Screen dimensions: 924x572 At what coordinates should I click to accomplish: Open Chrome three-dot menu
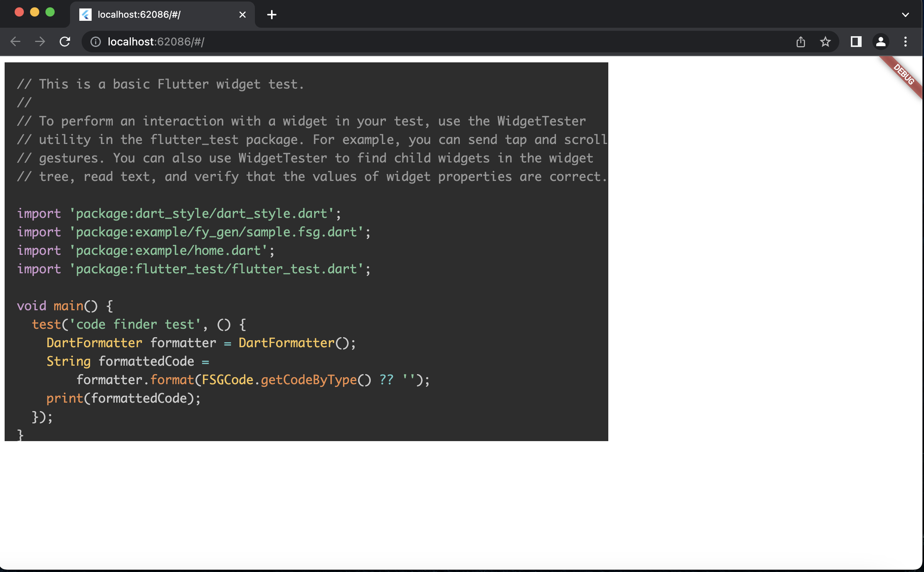[x=906, y=42]
